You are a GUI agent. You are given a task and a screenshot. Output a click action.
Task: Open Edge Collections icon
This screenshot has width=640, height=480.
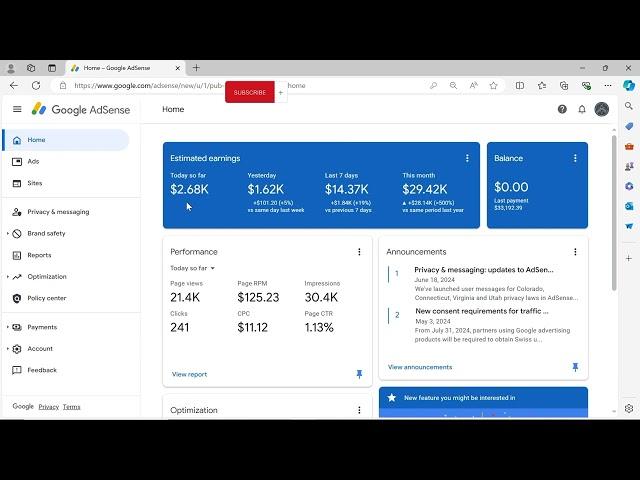tap(564, 85)
